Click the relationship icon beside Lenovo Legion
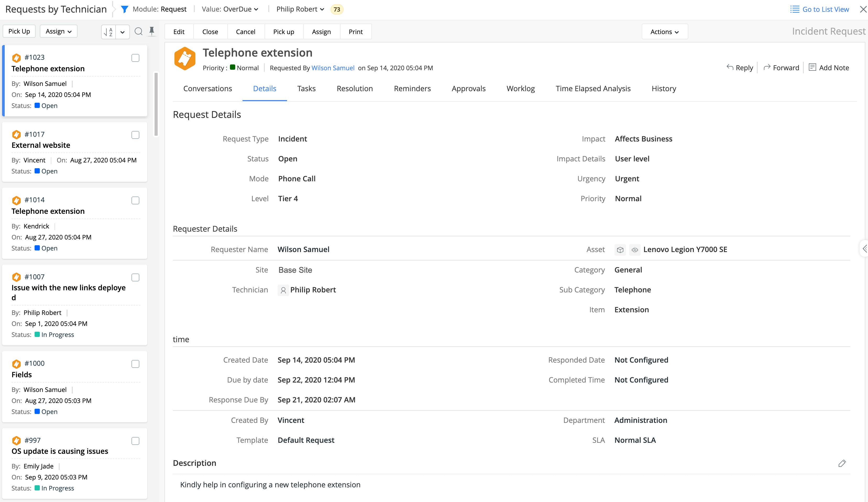Screen dimensions: 868x502 coord(635,250)
